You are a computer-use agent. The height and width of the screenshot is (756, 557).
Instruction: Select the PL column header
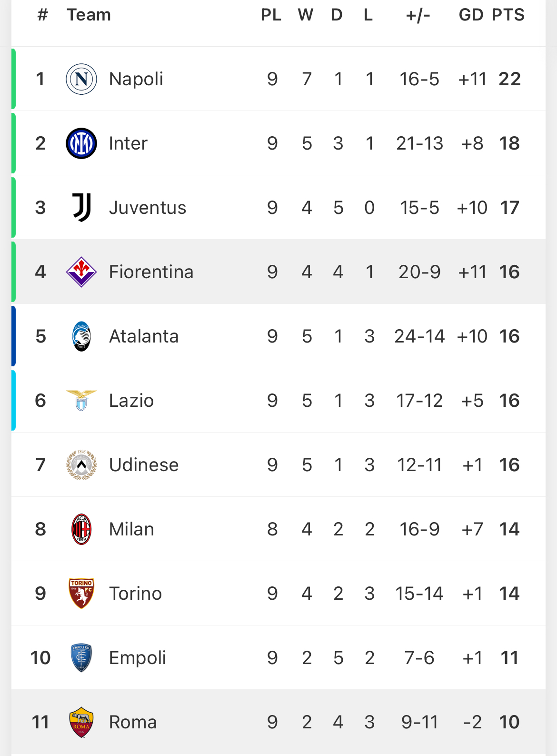click(271, 15)
